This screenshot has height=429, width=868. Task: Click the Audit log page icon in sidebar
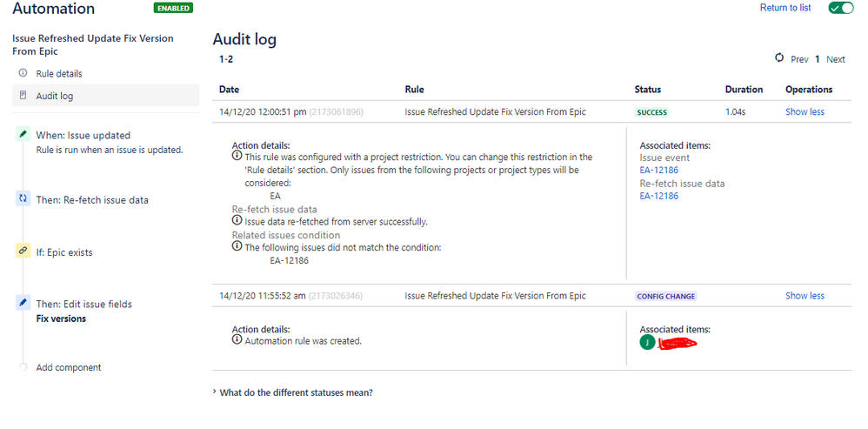tap(23, 95)
